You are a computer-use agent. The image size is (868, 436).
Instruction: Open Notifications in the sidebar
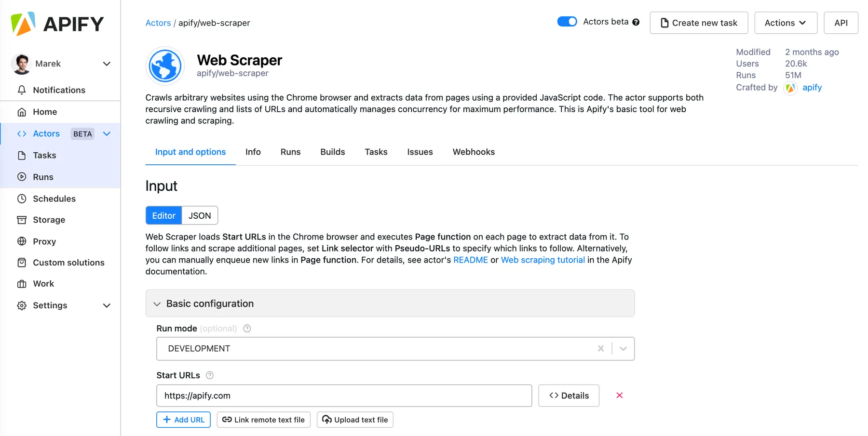tap(60, 90)
